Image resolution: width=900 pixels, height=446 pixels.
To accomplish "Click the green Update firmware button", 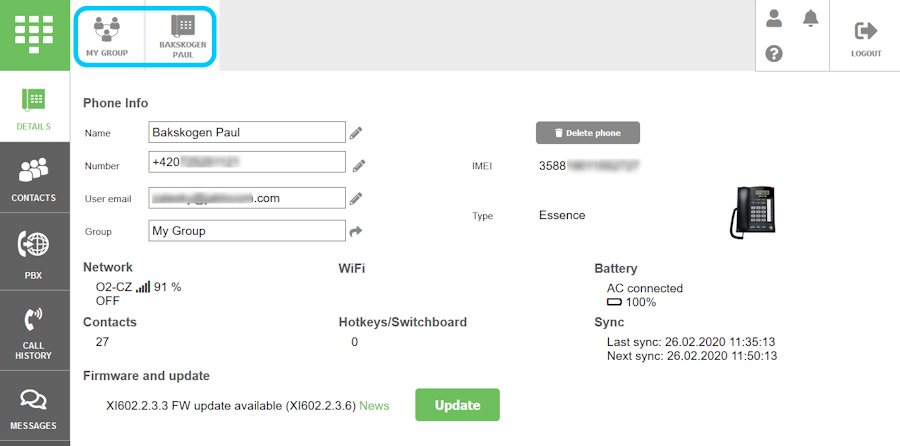I will pyautogui.click(x=456, y=405).
